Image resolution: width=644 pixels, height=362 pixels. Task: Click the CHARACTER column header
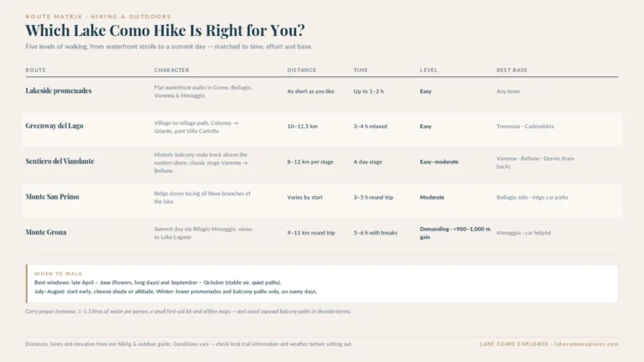(x=172, y=70)
